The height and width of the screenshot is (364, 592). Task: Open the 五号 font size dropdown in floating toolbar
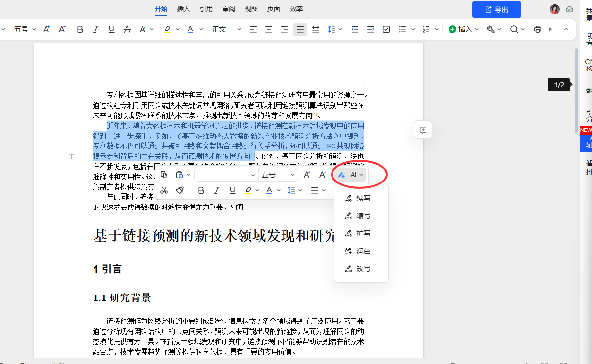278,175
